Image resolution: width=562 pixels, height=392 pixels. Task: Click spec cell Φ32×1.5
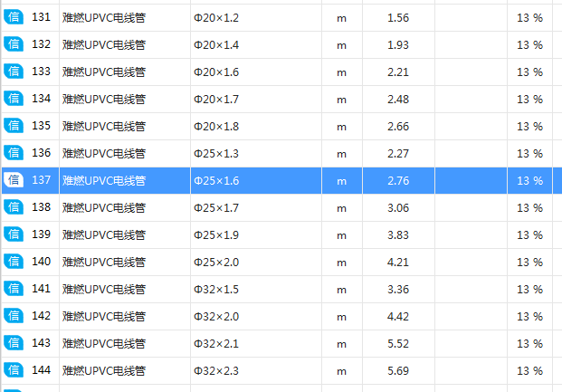click(256, 290)
